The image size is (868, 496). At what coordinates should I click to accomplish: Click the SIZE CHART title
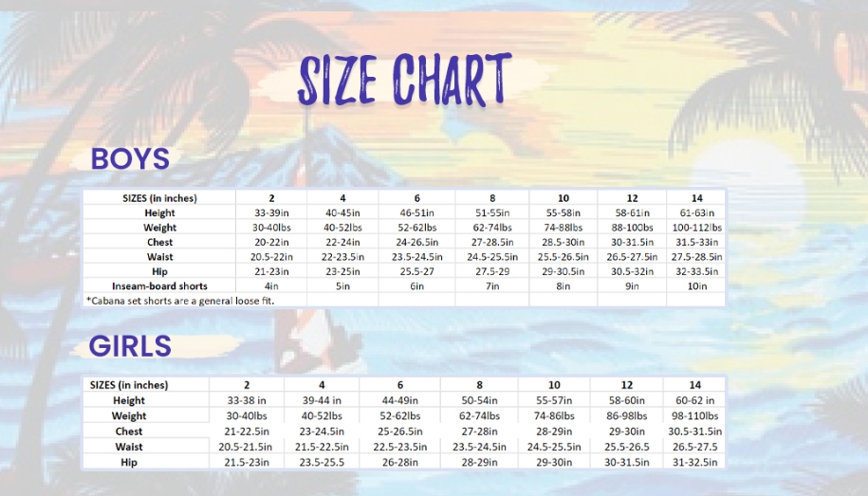coord(405,80)
